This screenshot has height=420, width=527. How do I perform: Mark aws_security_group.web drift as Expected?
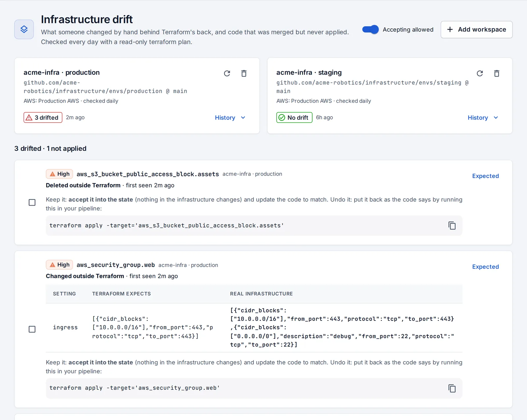pyautogui.click(x=485, y=267)
